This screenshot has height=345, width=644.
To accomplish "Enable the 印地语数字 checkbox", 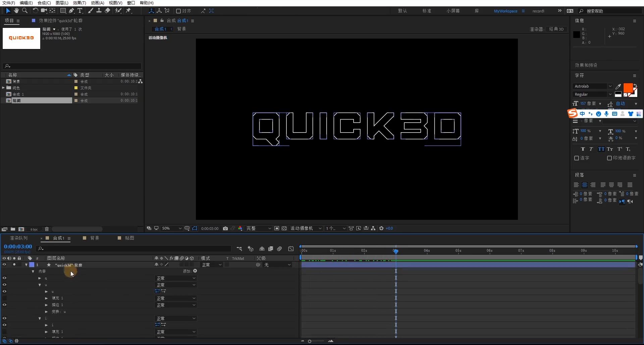I will point(609,158).
